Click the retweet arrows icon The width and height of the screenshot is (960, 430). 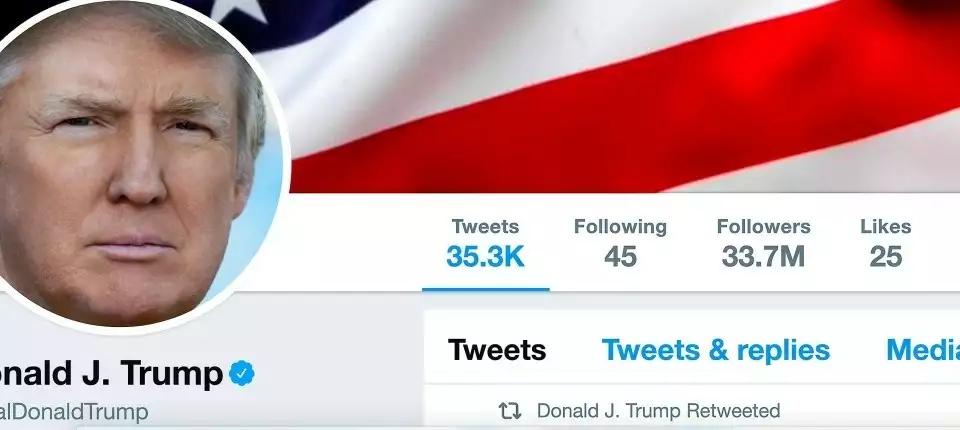[509, 411]
